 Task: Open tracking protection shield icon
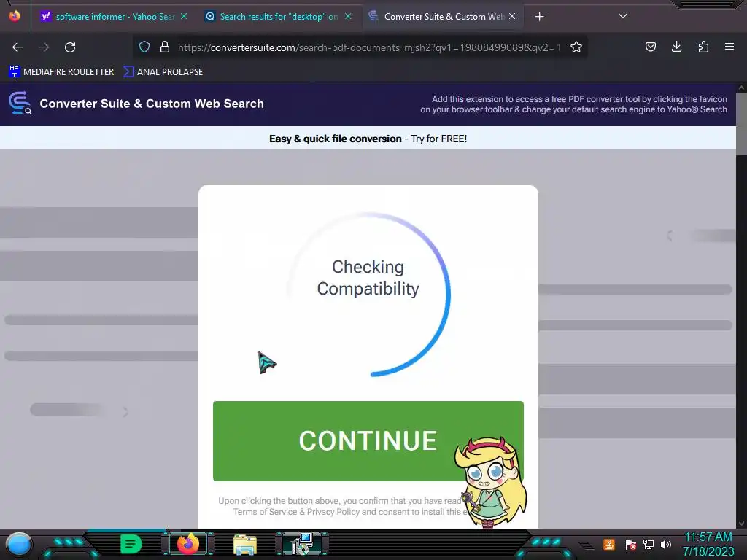coord(144,47)
